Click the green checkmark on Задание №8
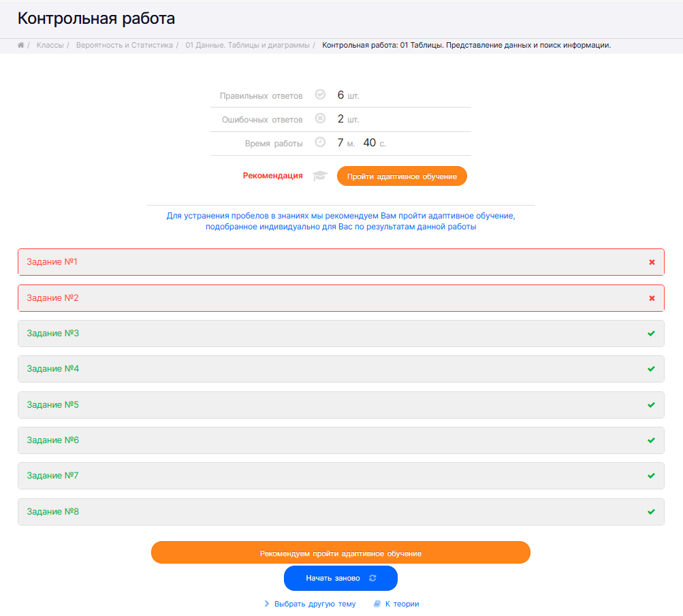This screenshot has width=683, height=616. click(651, 512)
